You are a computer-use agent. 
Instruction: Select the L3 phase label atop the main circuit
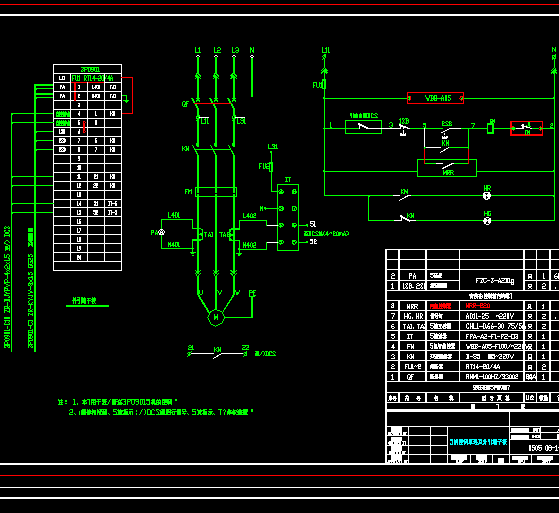tap(235, 50)
